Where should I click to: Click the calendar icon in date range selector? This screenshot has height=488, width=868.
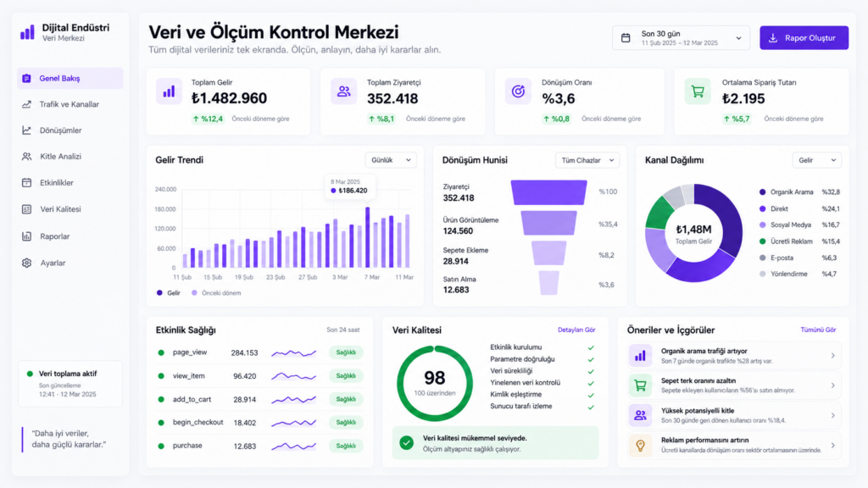point(626,38)
